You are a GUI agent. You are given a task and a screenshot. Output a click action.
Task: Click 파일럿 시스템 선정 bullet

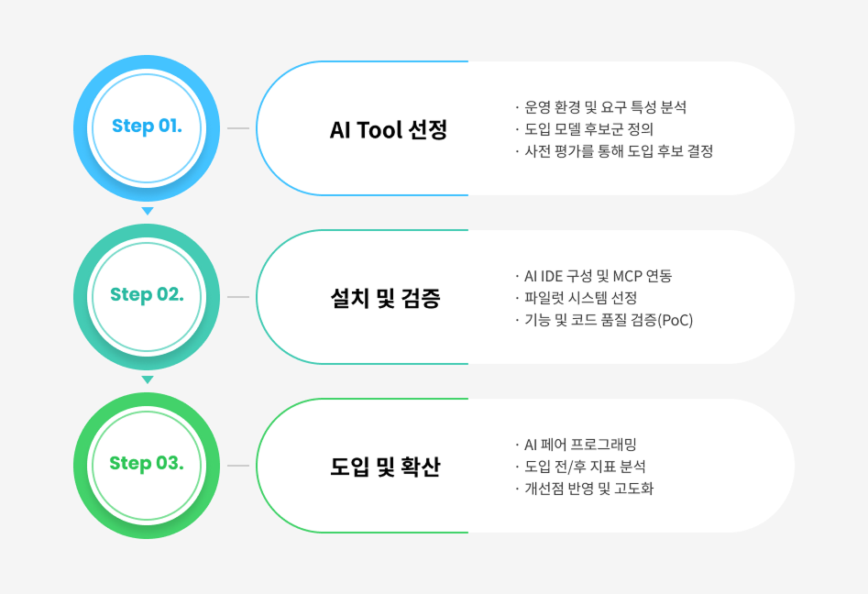pos(579,298)
